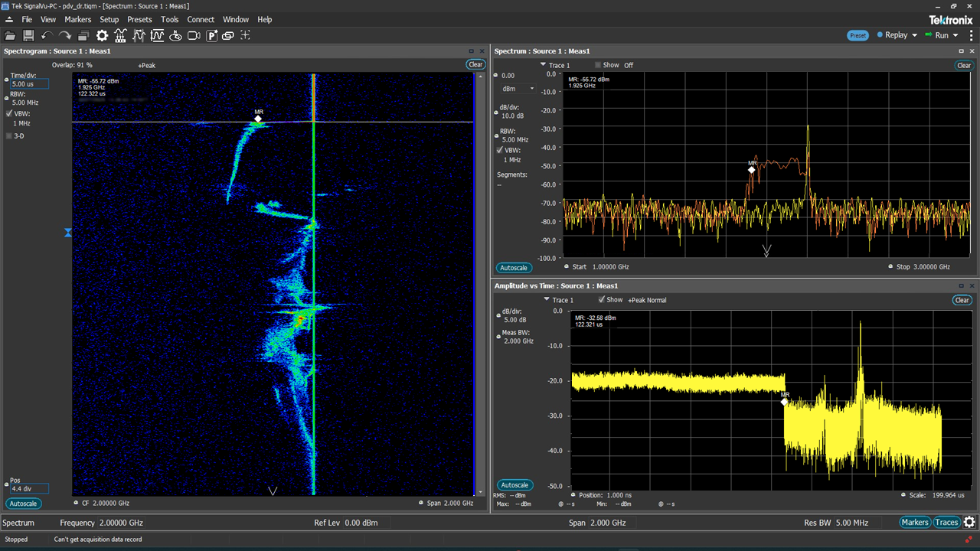This screenshot has width=980, height=551.
Task: Open the Run dropdown arrow
Action: (955, 35)
